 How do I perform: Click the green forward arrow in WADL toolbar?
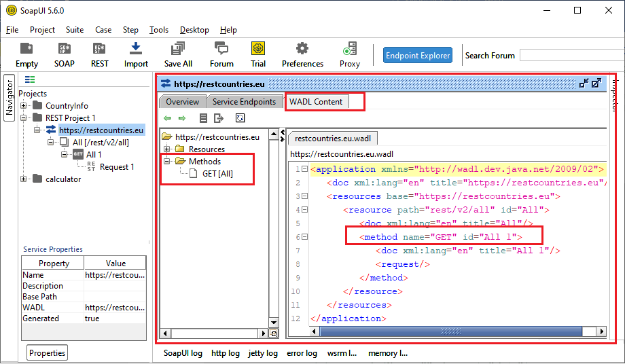[x=182, y=118]
